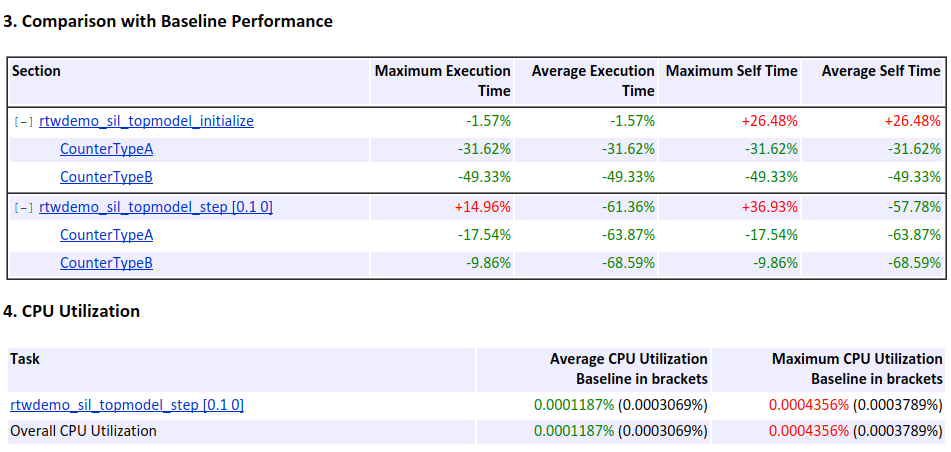Collapse the rtwdemo_sil_topmodel_initialize tree node

point(24,122)
